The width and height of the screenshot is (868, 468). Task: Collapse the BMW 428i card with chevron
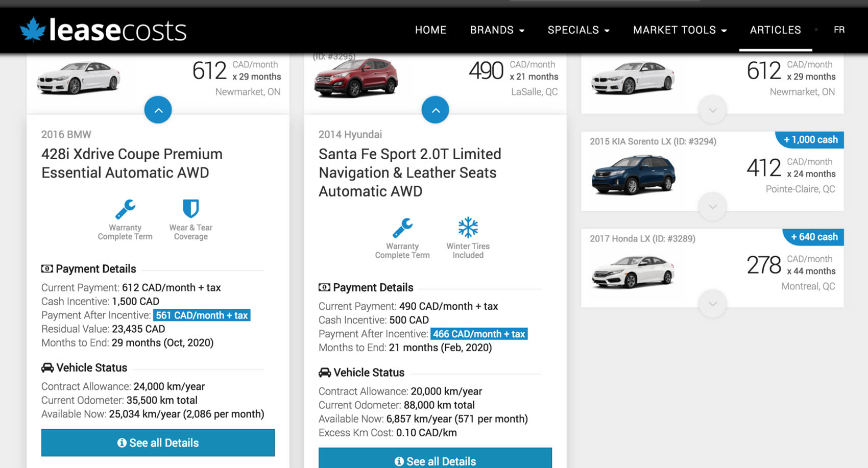[158, 110]
